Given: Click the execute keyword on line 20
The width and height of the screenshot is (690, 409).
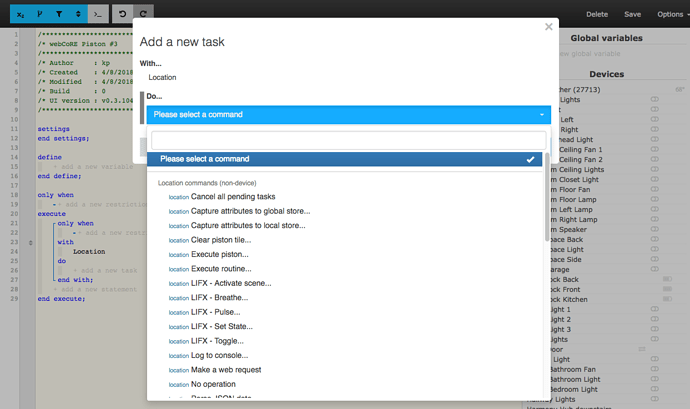Looking at the screenshot, I should [x=51, y=214].
